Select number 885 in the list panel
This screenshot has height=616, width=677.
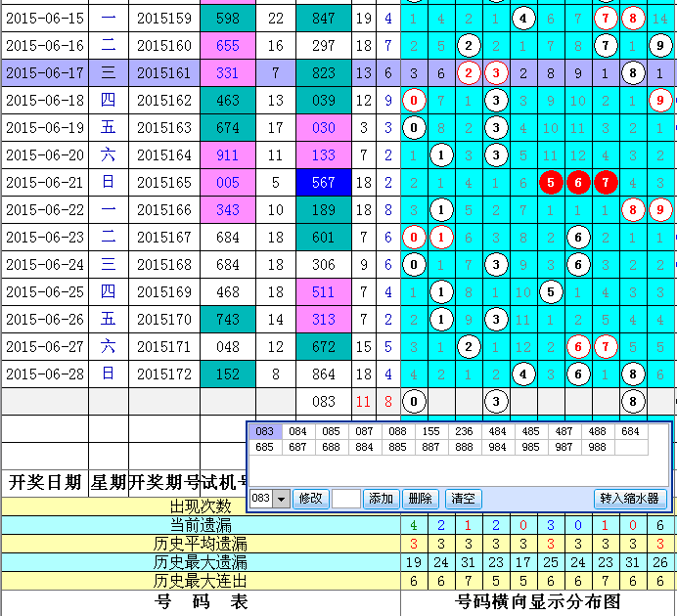click(398, 448)
